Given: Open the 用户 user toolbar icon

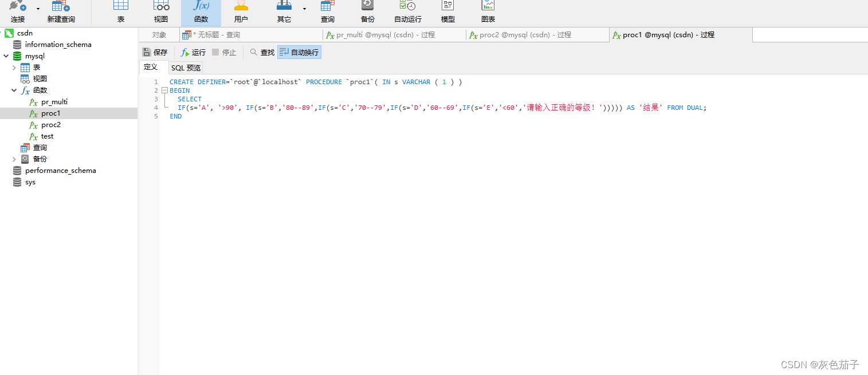Looking at the screenshot, I should [241, 12].
